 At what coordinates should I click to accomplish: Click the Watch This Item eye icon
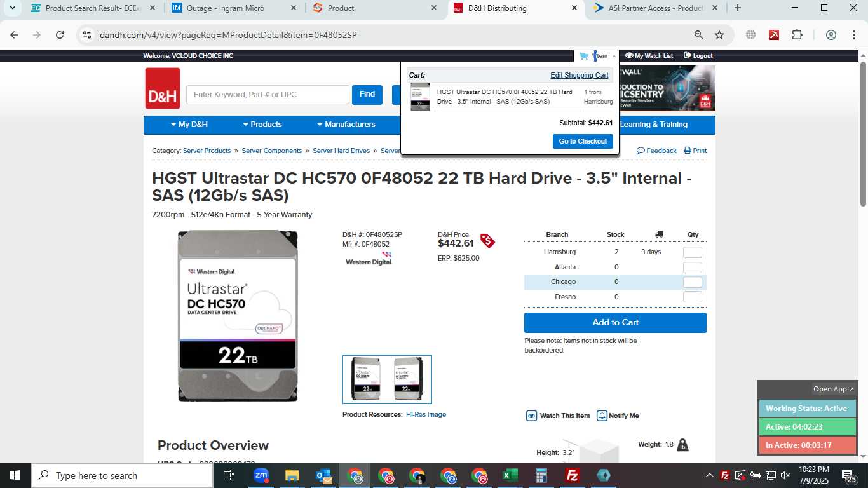[x=531, y=416]
